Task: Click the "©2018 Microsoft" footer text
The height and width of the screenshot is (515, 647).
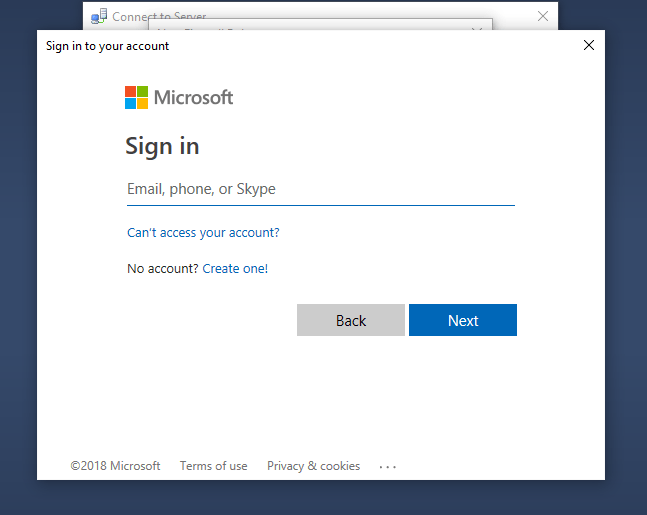Action: point(115,466)
